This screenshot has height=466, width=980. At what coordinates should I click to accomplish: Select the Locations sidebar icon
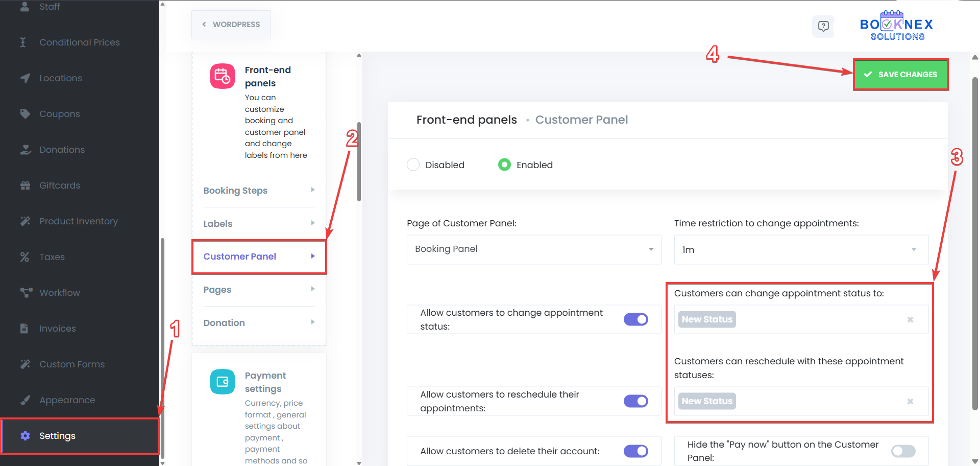coord(26,78)
